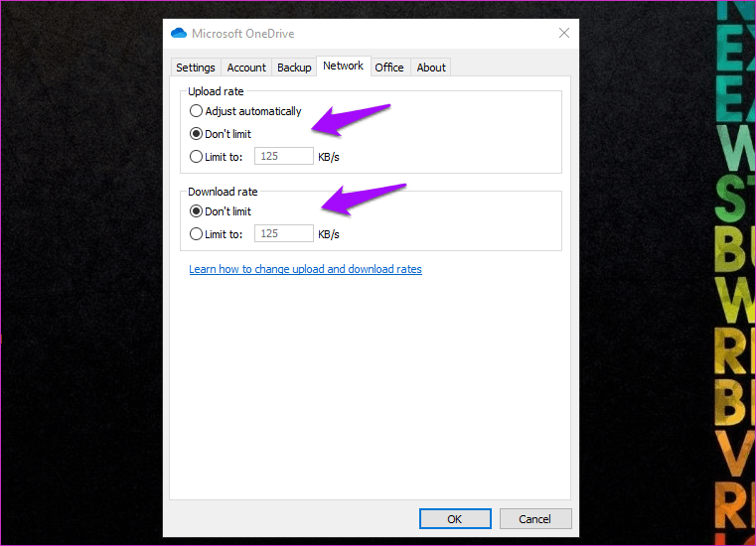The width and height of the screenshot is (756, 546).
Task: Open Learn how to change upload and download rates link
Action: coord(305,269)
